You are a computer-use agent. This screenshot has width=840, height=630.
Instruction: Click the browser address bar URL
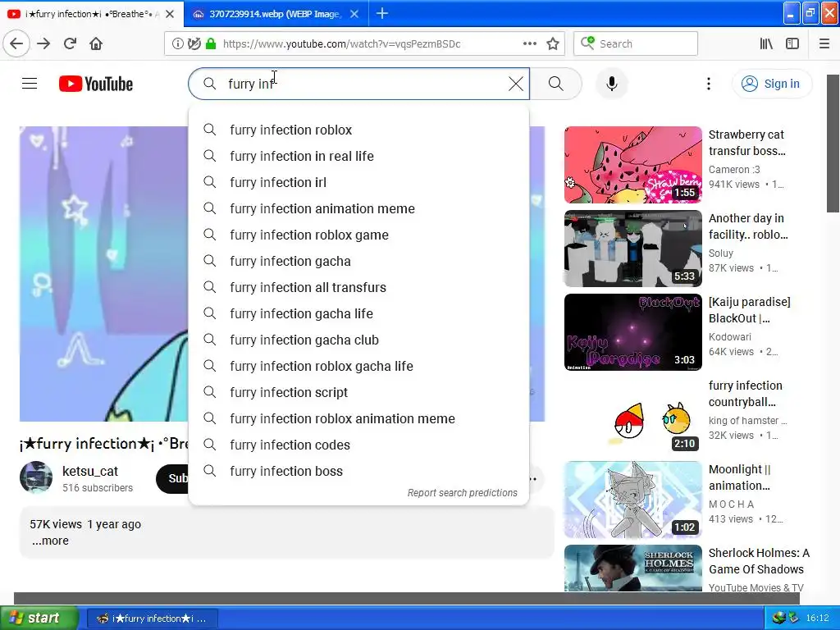click(x=342, y=44)
